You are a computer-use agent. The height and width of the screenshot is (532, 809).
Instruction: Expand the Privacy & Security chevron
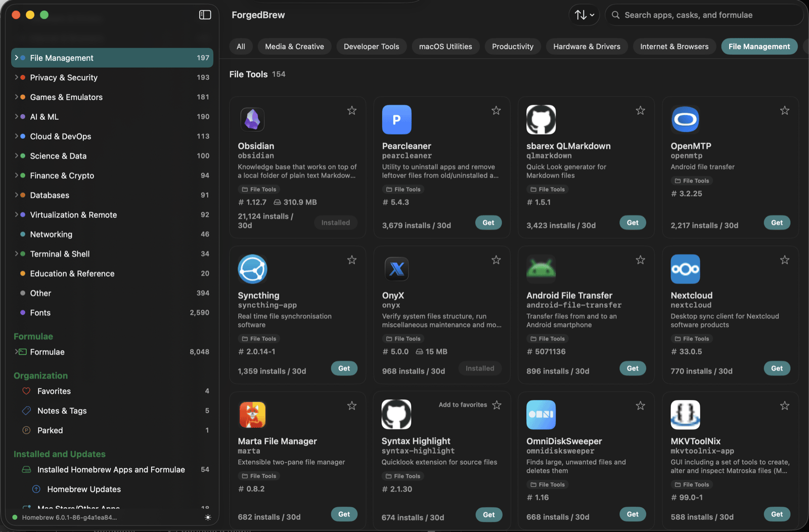pyautogui.click(x=16, y=77)
